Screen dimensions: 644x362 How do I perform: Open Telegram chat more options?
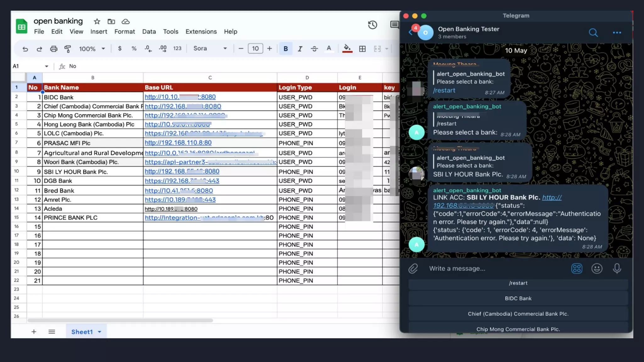pos(617,33)
